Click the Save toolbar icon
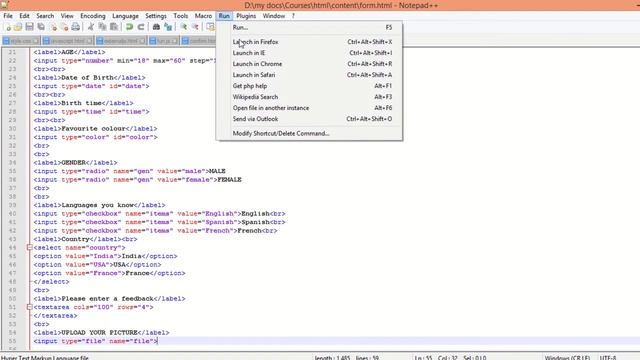The height and width of the screenshot is (360, 640). 29,27
